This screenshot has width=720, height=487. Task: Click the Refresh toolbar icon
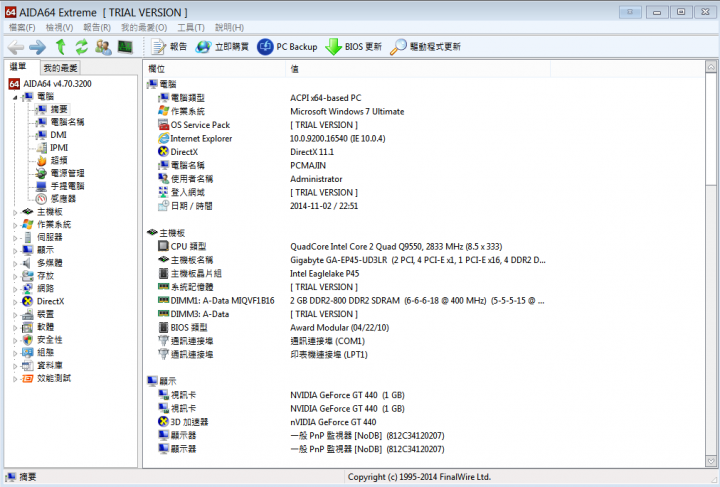(x=82, y=47)
